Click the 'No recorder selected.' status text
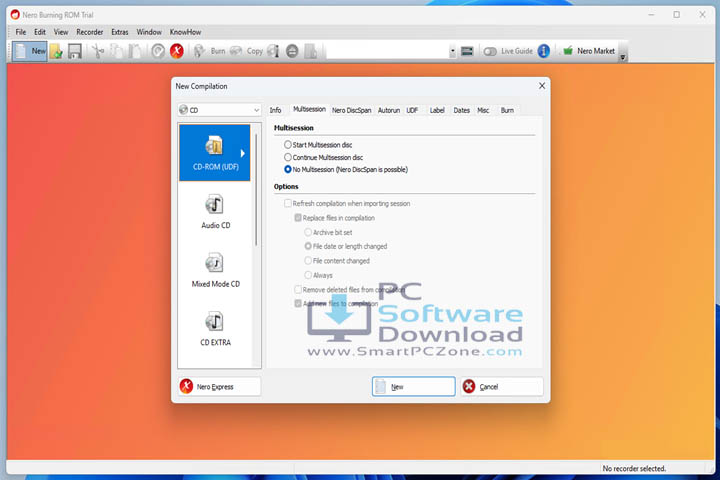Image resolution: width=720 pixels, height=480 pixels. click(x=634, y=469)
